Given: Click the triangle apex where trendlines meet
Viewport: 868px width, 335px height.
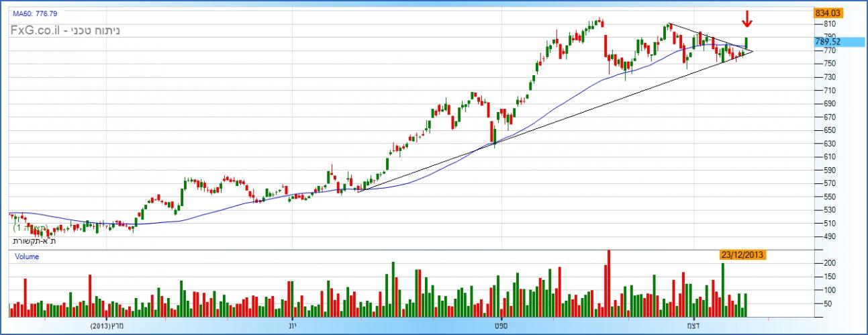Looking at the screenshot, I should tap(753, 51).
